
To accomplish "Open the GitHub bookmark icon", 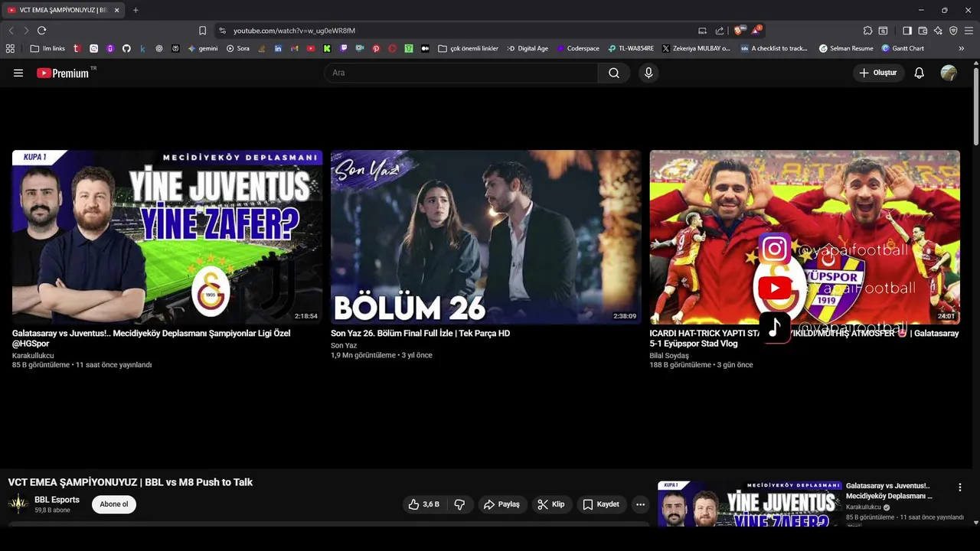I will click(x=126, y=48).
